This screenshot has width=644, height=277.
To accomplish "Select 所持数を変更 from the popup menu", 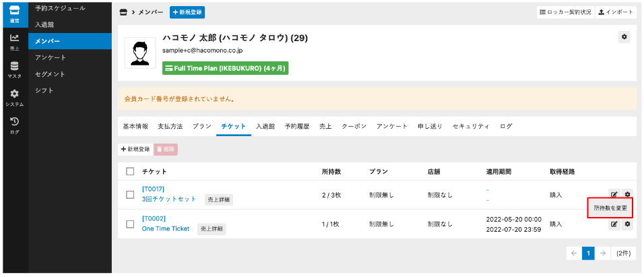I will [x=610, y=209].
